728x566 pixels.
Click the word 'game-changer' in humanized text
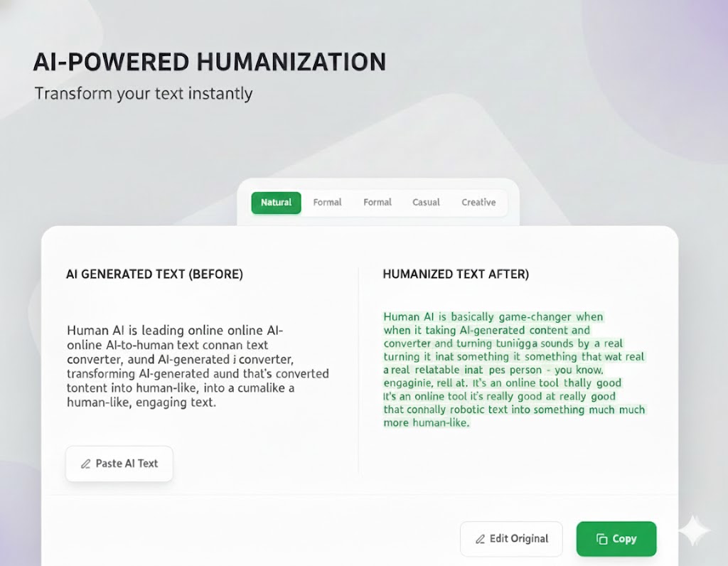(x=537, y=317)
